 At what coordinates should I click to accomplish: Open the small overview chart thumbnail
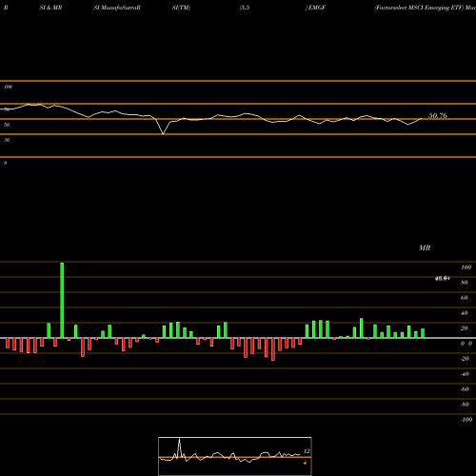(235, 456)
